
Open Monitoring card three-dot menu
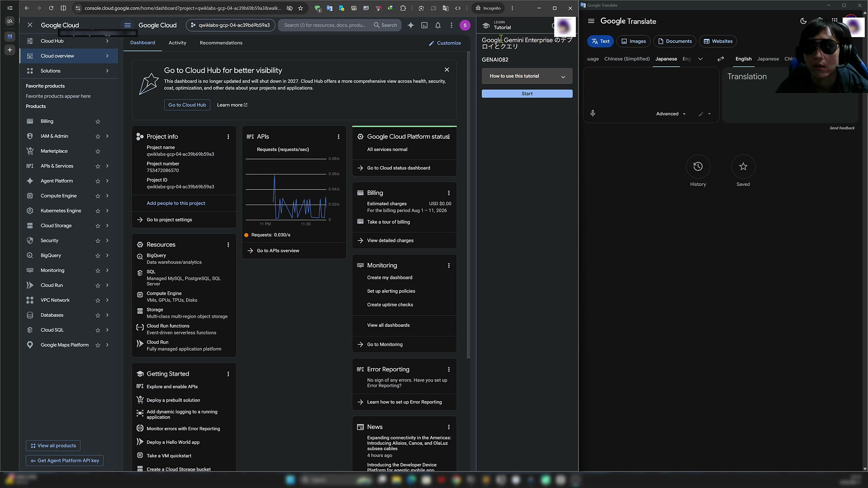448,266
